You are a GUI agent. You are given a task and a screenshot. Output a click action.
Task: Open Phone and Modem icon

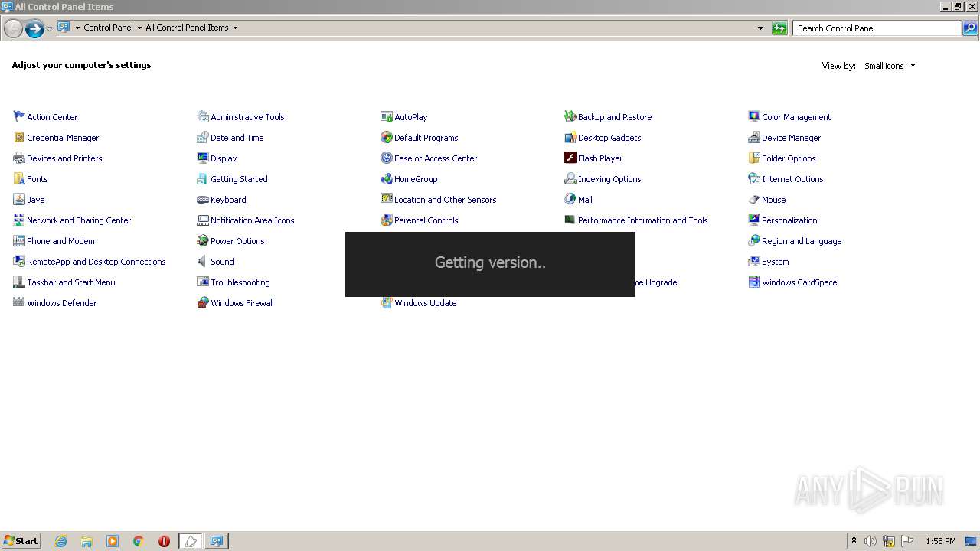point(19,241)
